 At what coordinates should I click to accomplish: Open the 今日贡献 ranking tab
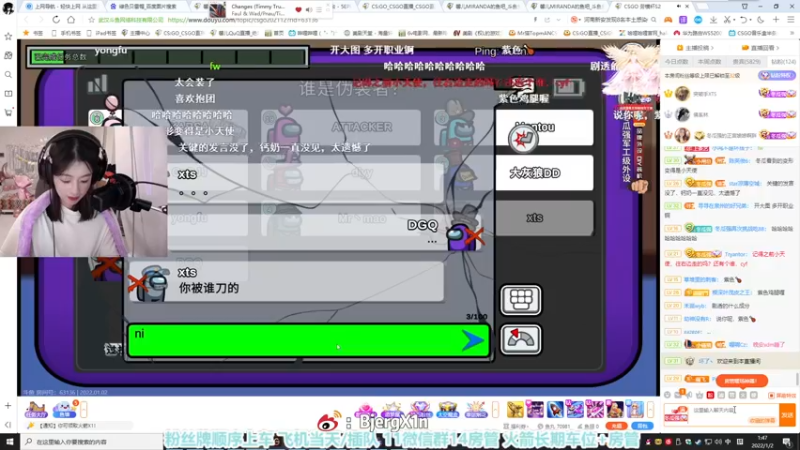(676, 62)
